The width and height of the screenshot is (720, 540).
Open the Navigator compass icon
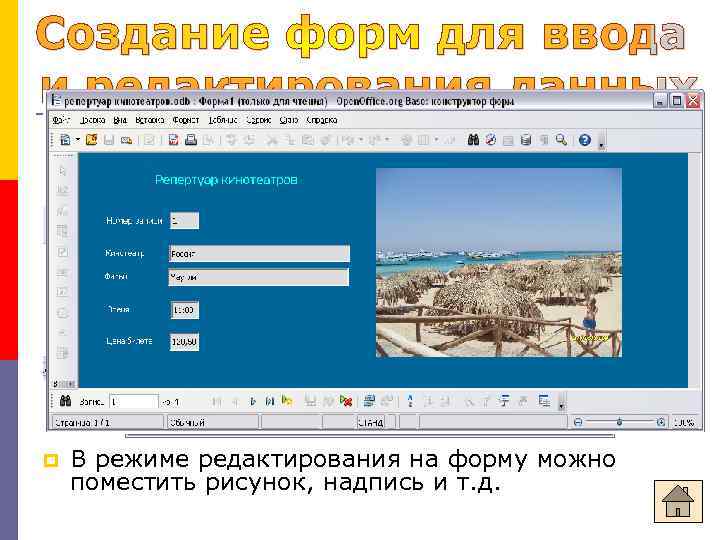(491, 140)
